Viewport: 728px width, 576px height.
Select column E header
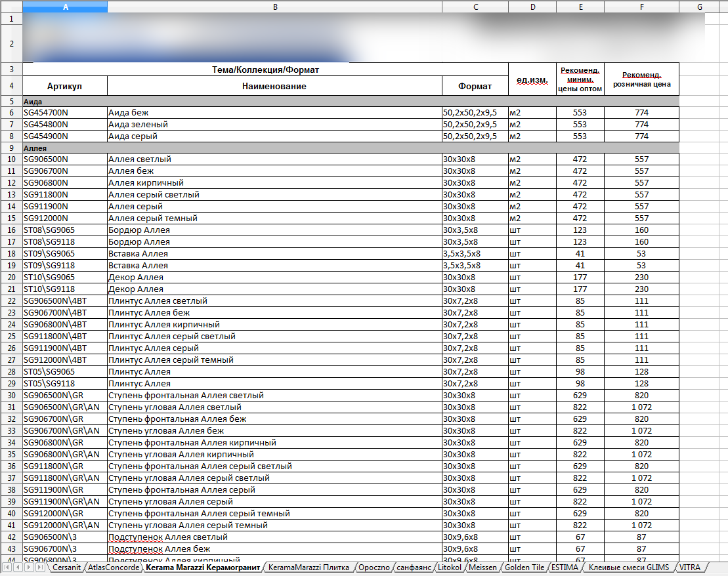tap(580, 7)
